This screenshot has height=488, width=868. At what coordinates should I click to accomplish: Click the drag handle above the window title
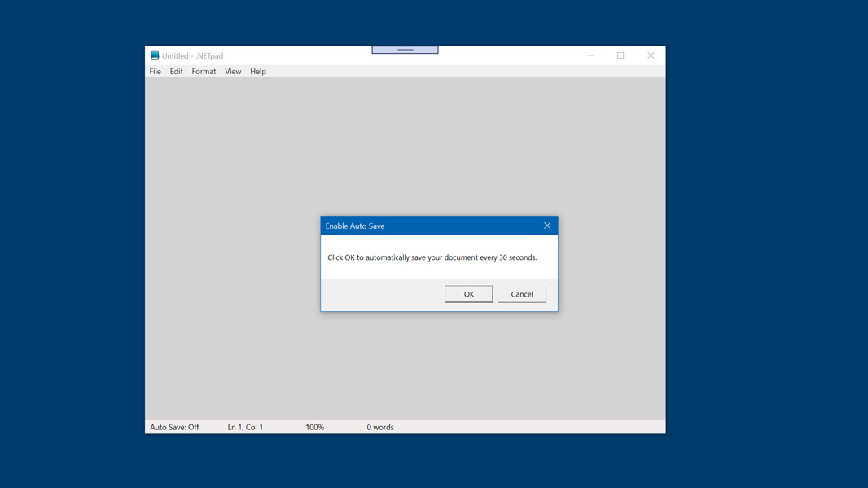pos(405,50)
